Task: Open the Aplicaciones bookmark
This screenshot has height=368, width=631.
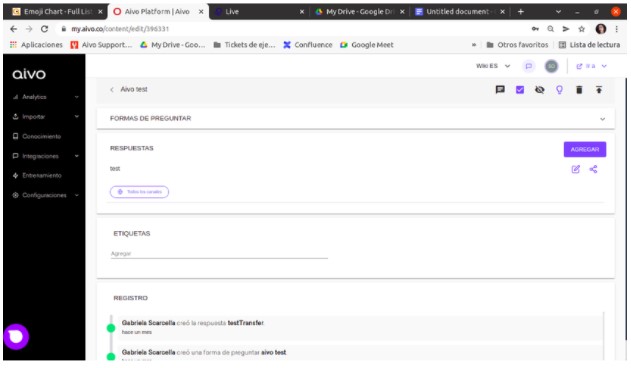Action: point(36,45)
